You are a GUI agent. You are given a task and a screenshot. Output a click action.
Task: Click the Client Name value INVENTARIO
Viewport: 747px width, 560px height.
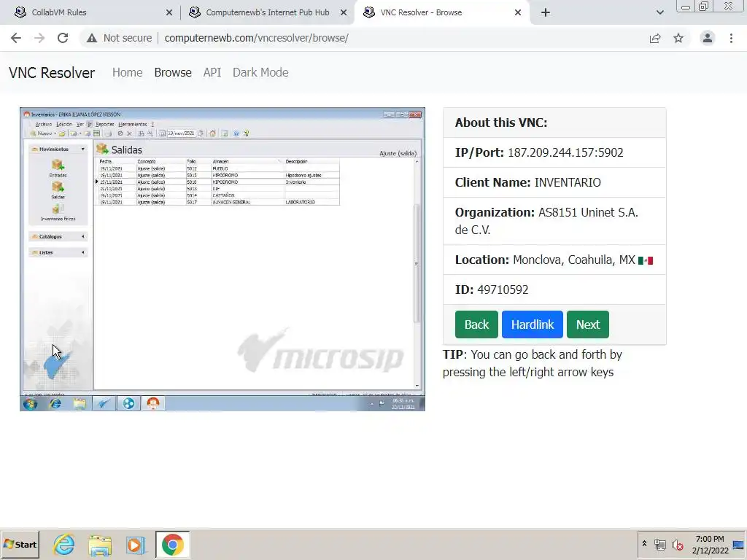[568, 182]
